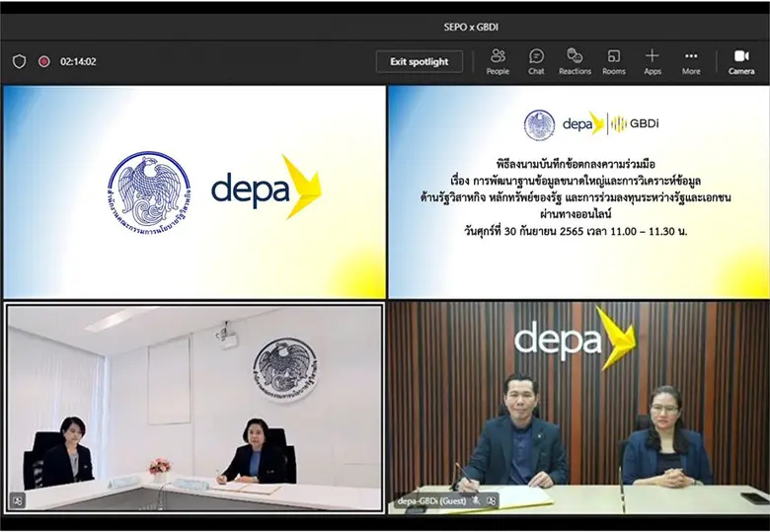Click the meeting timer 02:14:02
This screenshot has height=532, width=770.
pyautogui.click(x=78, y=62)
